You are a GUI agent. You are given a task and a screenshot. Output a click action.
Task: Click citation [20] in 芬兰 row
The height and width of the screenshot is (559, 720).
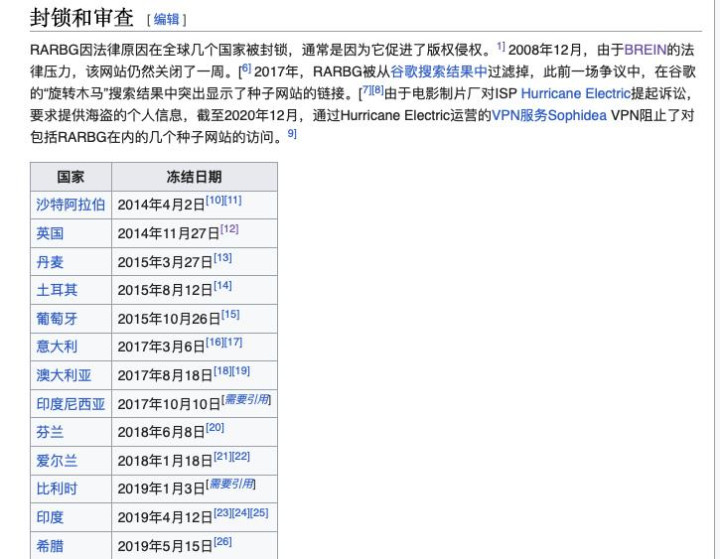pos(215,428)
